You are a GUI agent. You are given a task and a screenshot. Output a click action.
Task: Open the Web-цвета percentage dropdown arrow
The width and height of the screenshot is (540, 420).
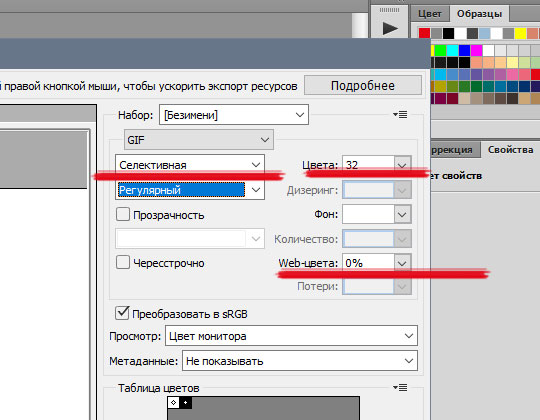coord(402,263)
